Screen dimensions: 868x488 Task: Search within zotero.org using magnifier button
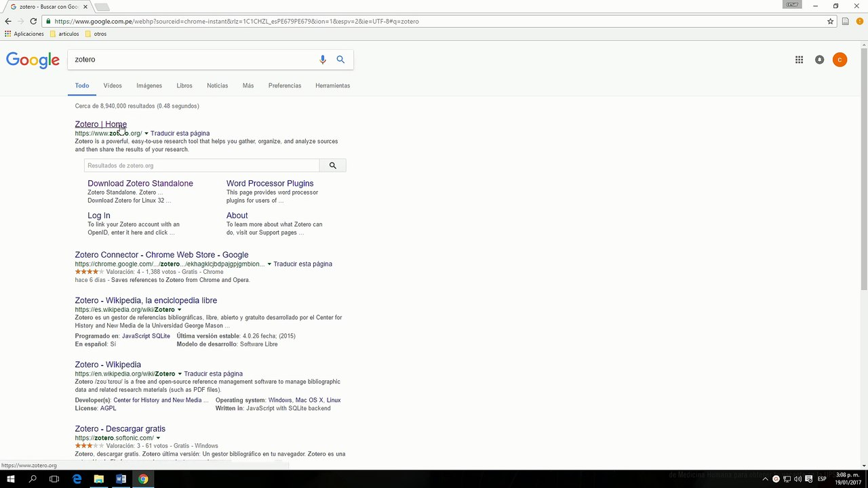pyautogui.click(x=332, y=165)
